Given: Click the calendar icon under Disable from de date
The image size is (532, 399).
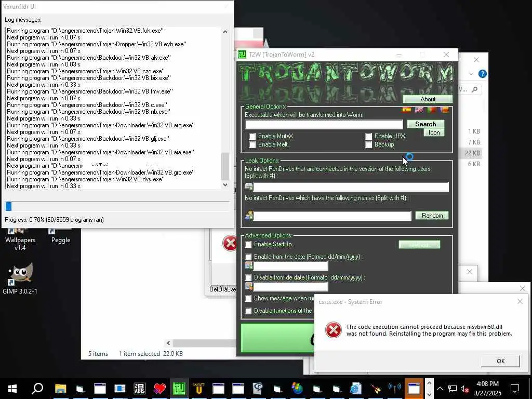Looking at the screenshot, I should click(x=249, y=287).
